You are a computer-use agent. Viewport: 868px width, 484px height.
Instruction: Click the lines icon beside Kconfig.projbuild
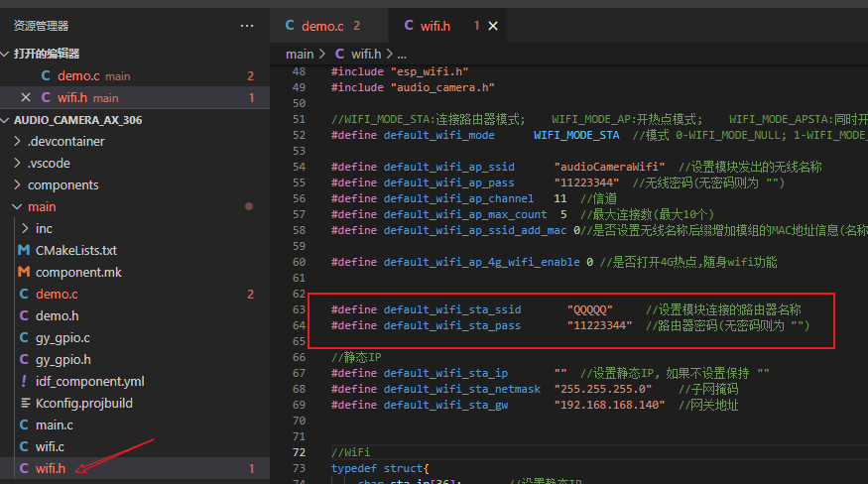(x=25, y=403)
